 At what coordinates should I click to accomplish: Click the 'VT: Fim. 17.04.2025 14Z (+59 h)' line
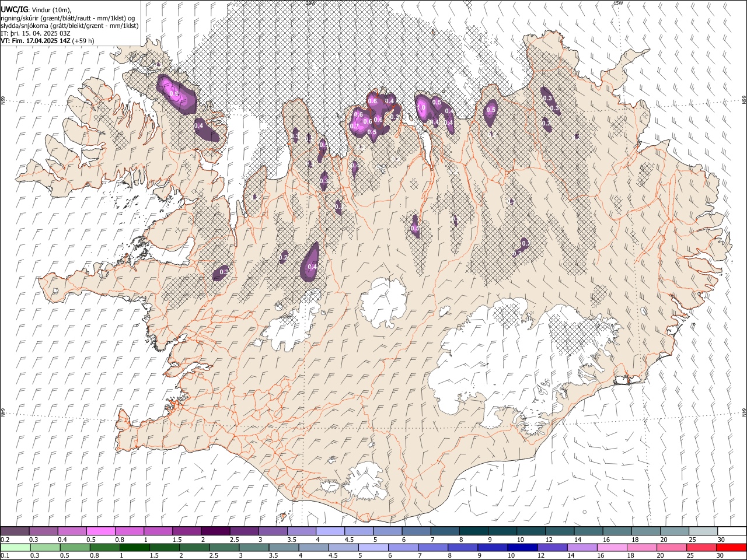pyautogui.click(x=47, y=41)
